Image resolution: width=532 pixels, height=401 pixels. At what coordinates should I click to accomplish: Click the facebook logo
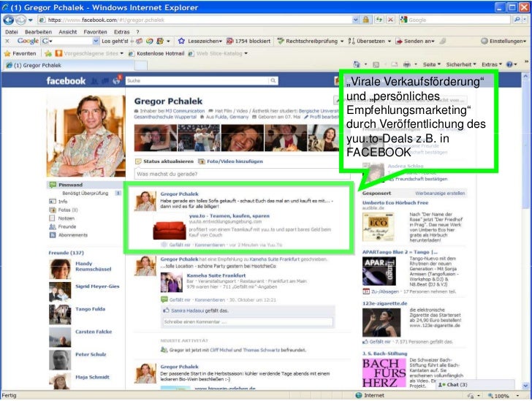pos(66,81)
